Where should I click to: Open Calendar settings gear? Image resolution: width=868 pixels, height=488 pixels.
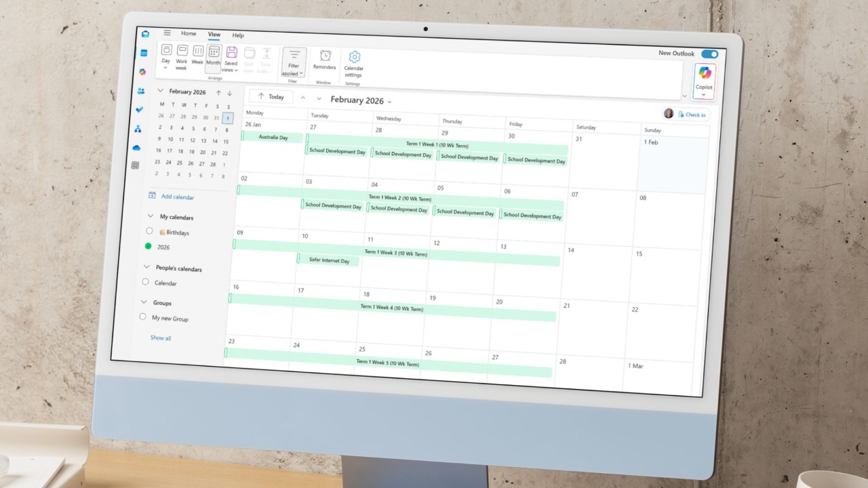click(354, 58)
